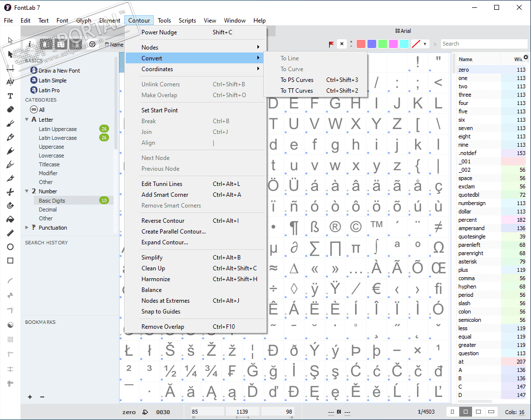This screenshot has width=531, height=420.
Task: Select the Element tool (outline arrow)
Action: (10, 41)
